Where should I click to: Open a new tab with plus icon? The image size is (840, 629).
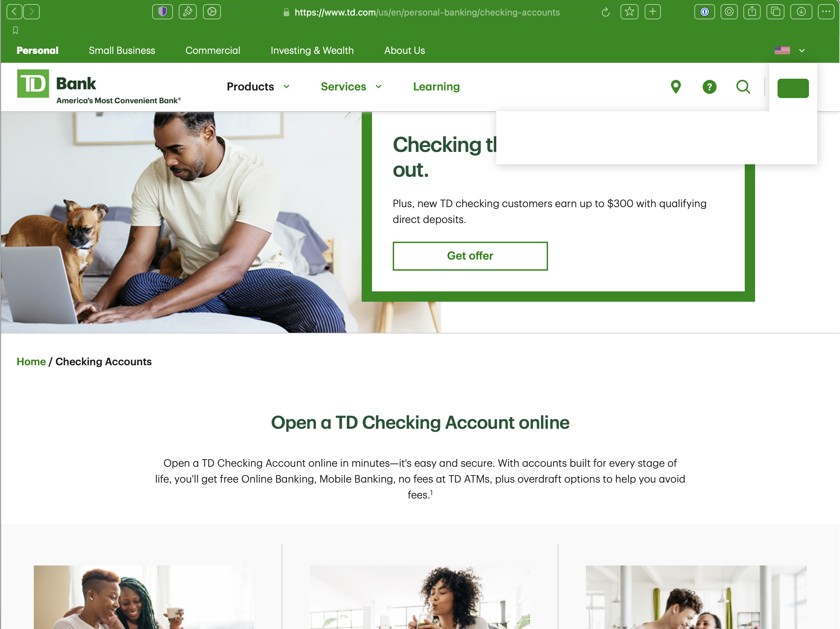(x=652, y=12)
